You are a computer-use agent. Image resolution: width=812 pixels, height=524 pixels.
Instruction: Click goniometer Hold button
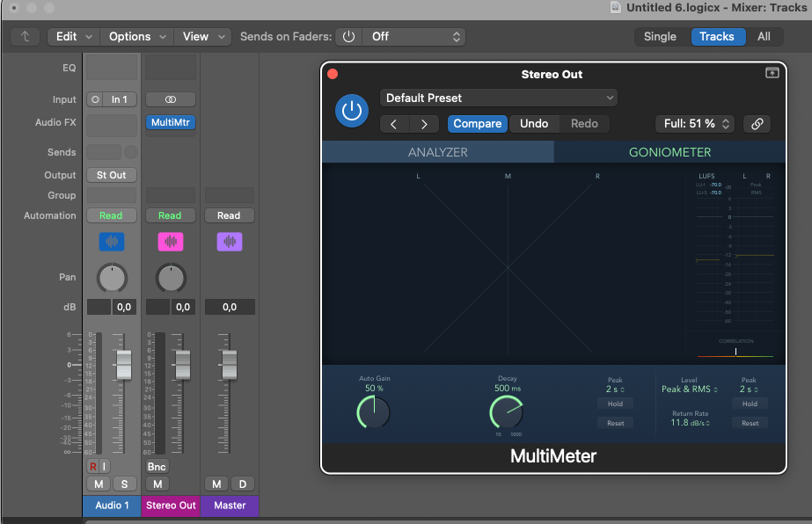pos(615,404)
